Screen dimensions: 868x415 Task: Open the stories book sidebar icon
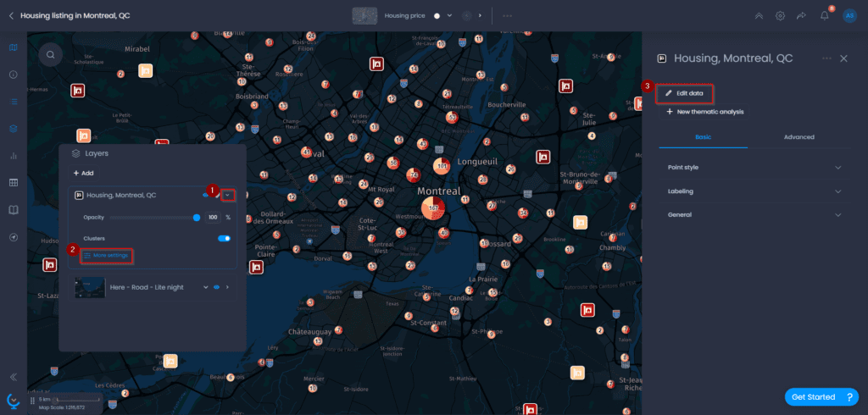tap(14, 210)
